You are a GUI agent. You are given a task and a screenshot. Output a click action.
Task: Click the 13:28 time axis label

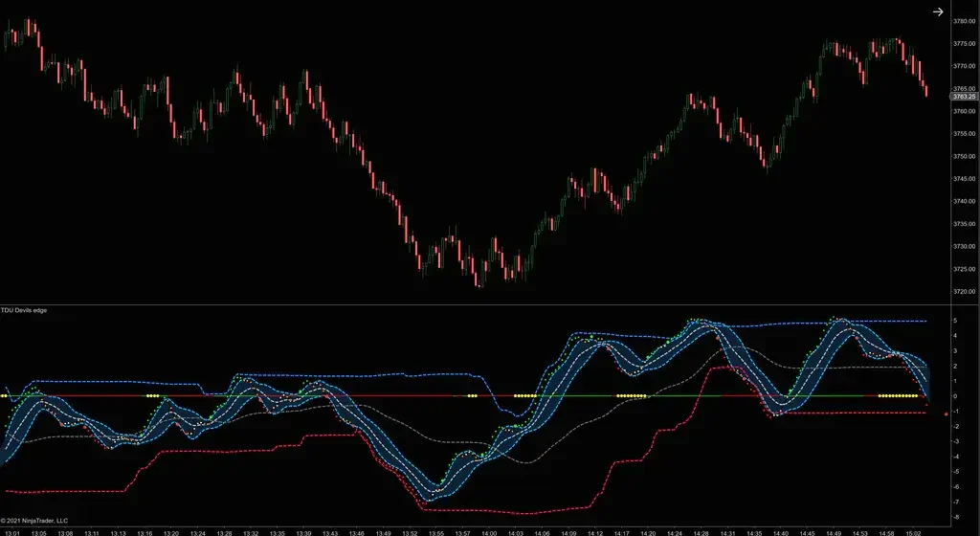click(x=224, y=533)
